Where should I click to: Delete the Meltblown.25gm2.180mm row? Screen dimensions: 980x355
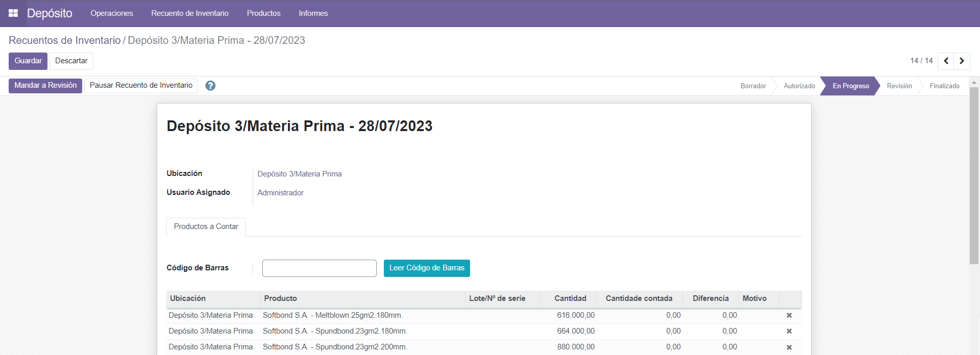tap(789, 316)
